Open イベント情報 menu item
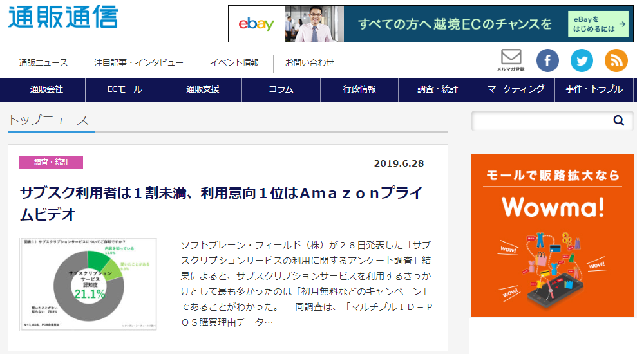The image size is (644, 359). [x=234, y=63]
